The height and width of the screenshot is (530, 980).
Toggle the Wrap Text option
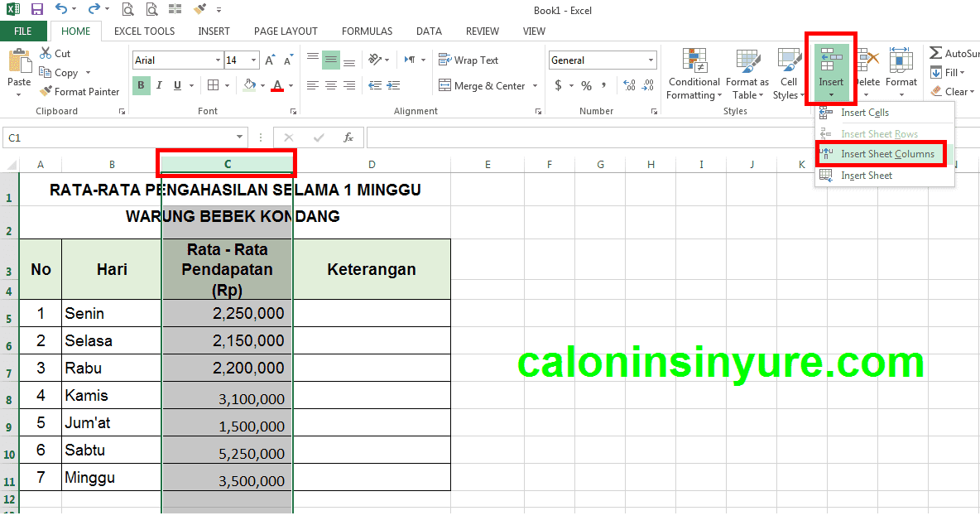coord(470,59)
